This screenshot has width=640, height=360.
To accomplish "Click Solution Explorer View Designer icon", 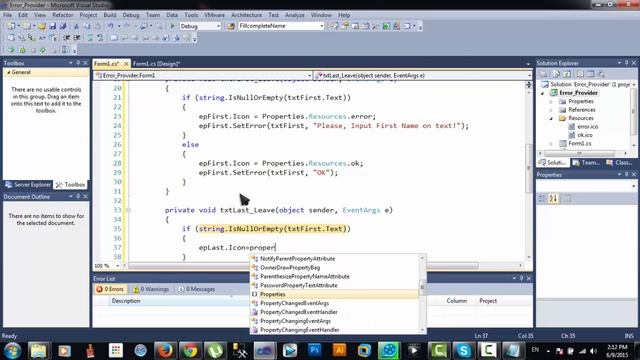I will [x=591, y=74].
